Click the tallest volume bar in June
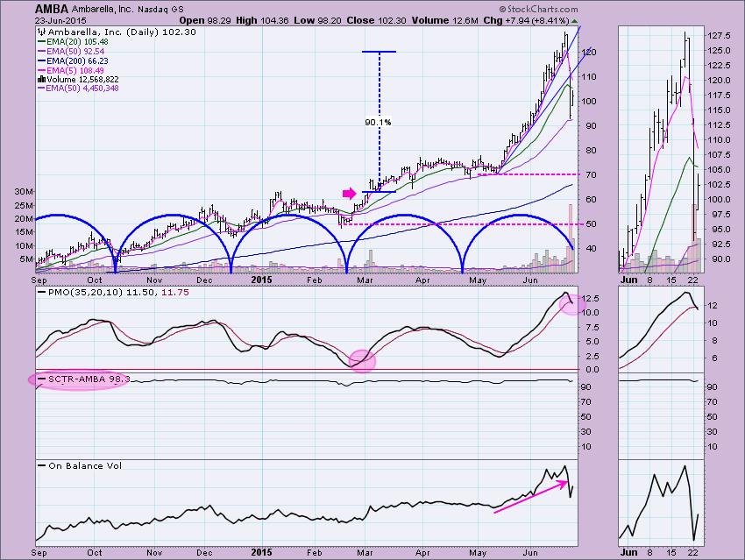 (570, 237)
